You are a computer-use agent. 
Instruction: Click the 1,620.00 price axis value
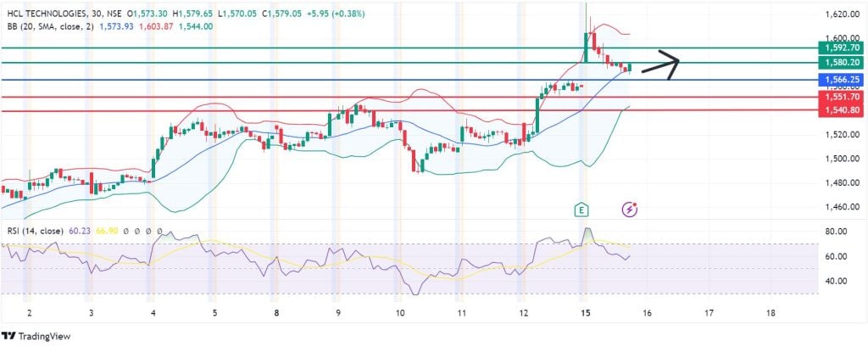[842, 15]
